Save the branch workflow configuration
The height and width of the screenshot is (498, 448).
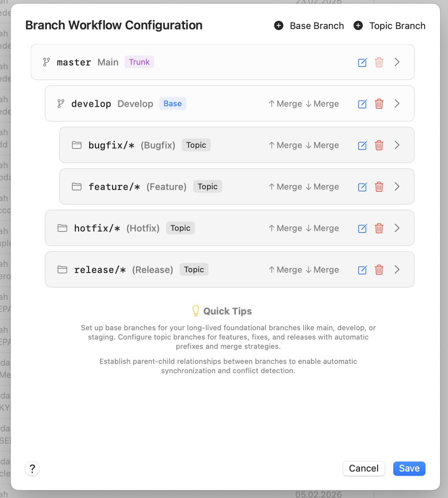point(409,469)
